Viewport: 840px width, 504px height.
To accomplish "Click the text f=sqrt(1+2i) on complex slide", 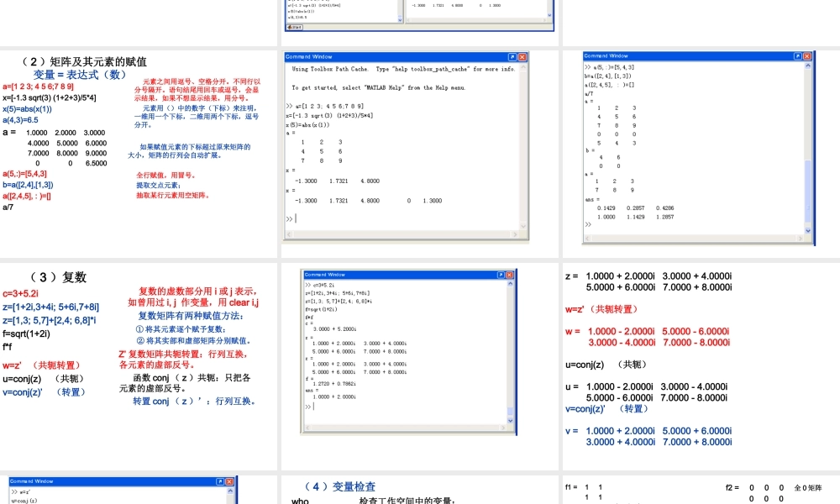I will [x=26, y=333].
